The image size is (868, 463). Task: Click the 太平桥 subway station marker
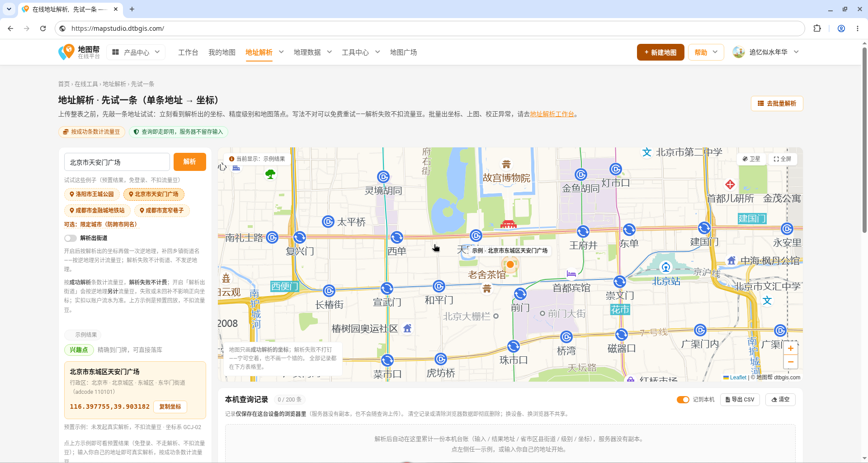click(328, 222)
